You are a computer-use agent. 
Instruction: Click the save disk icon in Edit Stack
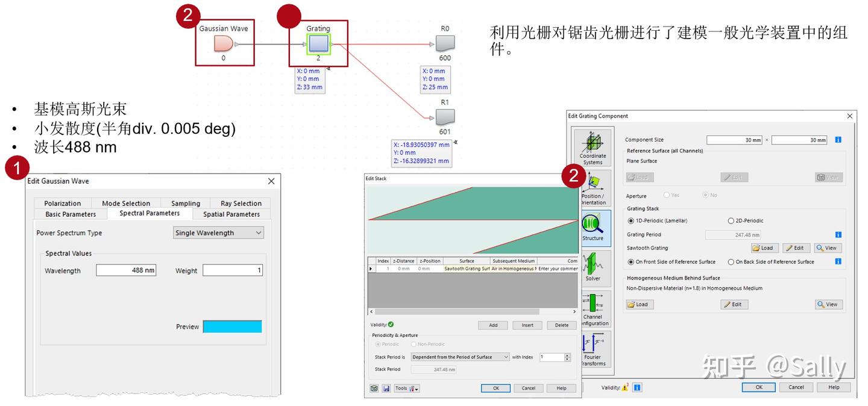tap(386, 389)
